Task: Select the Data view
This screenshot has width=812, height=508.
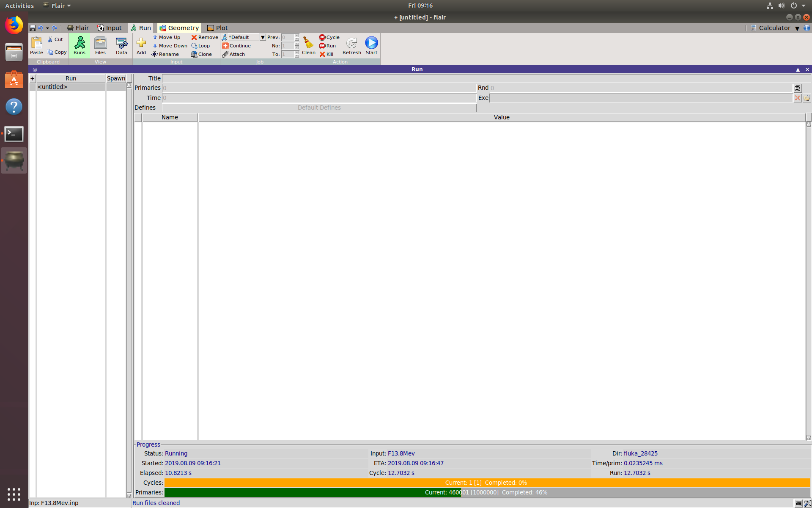Action: [x=121, y=45]
